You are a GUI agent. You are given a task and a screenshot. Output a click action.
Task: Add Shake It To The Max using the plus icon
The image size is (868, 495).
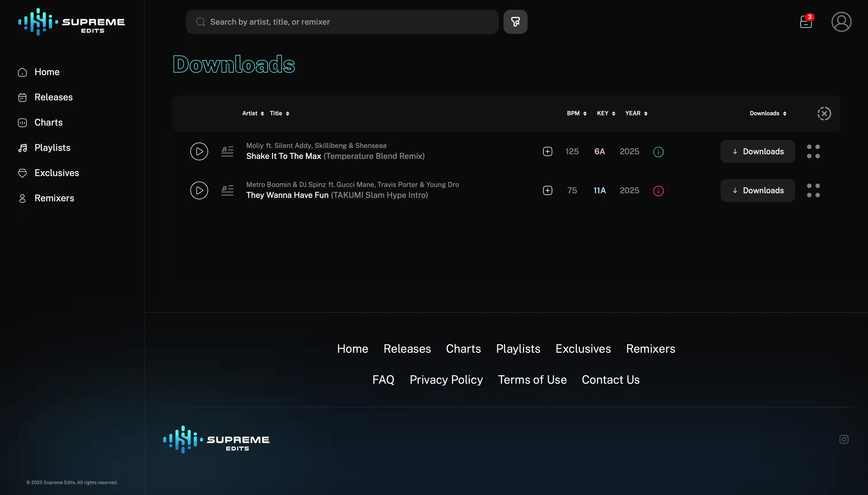pos(547,152)
